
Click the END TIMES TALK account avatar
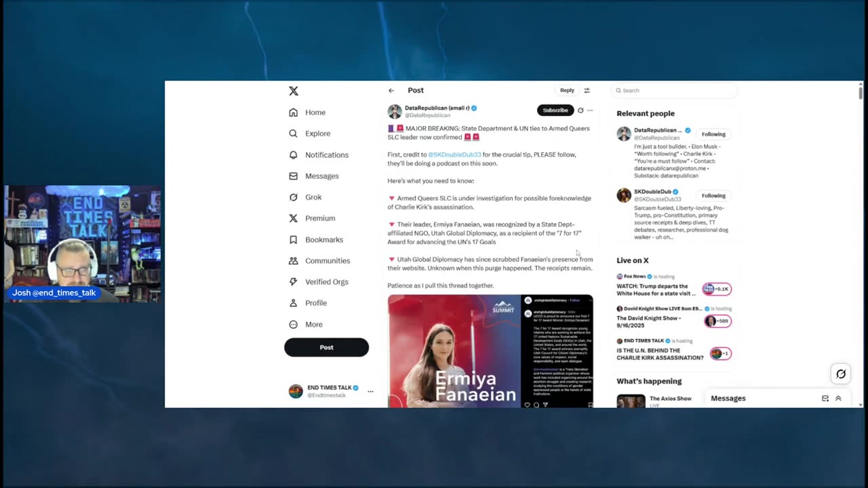coord(296,391)
